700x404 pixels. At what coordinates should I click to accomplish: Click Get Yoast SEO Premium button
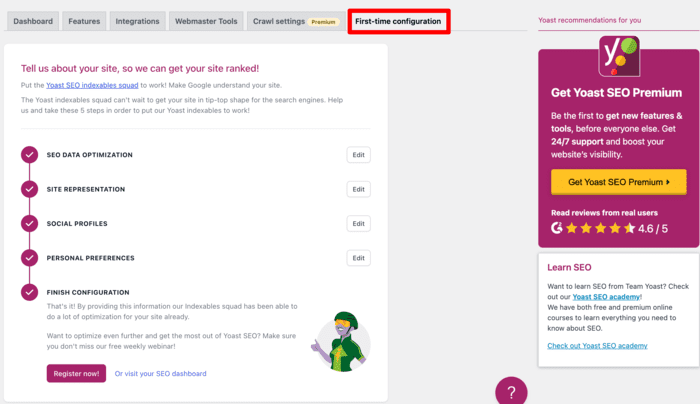(x=619, y=182)
